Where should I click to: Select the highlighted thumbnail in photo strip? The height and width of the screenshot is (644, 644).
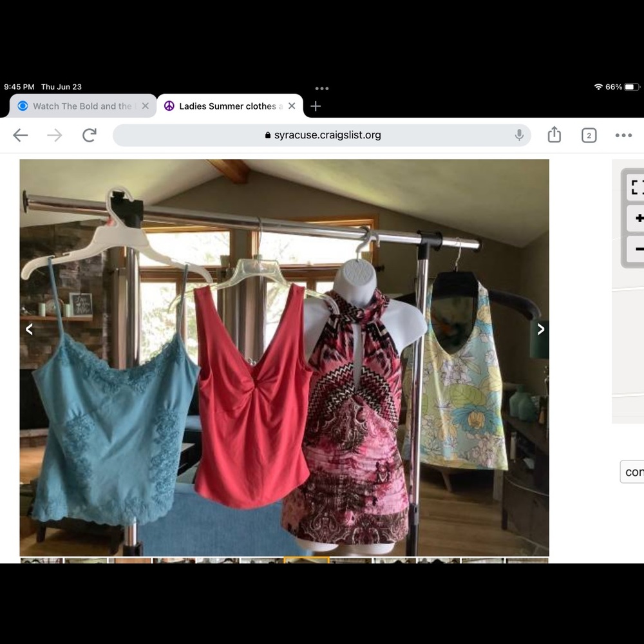(307, 560)
